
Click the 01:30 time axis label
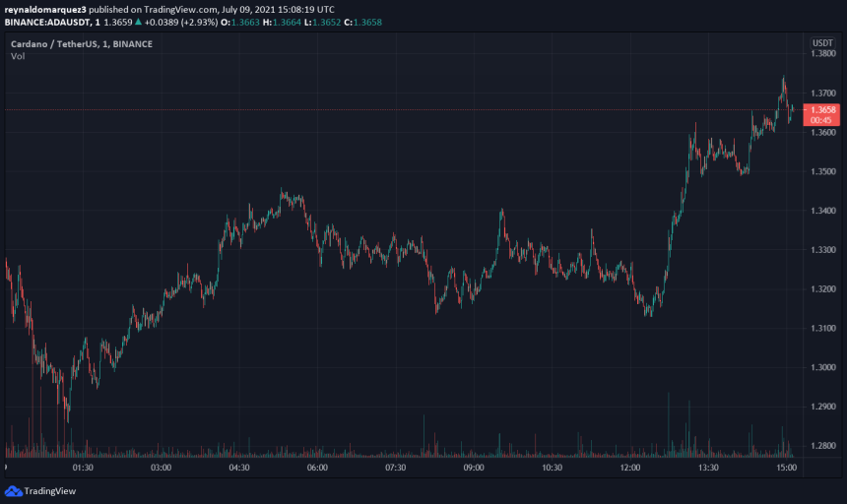click(x=83, y=468)
